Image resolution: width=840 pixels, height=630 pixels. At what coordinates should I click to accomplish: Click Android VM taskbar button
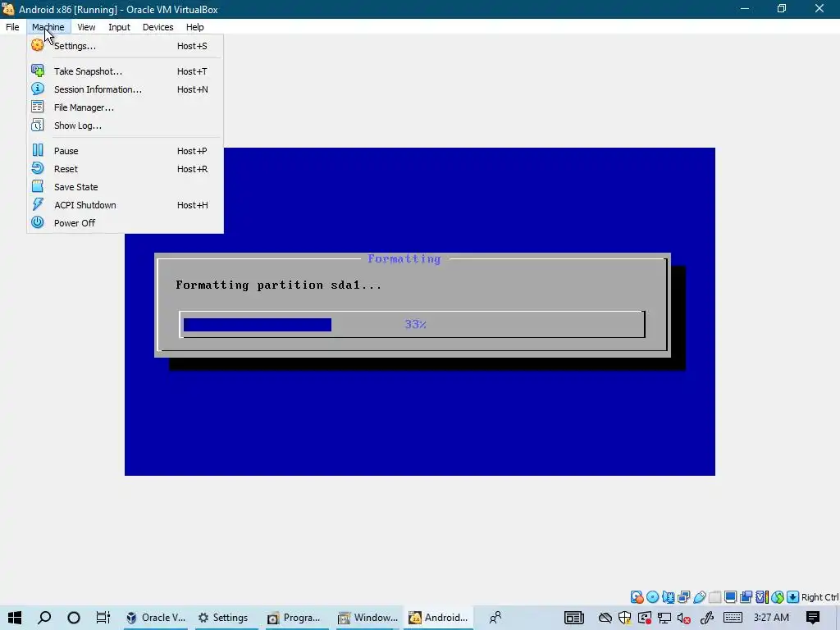tap(439, 618)
